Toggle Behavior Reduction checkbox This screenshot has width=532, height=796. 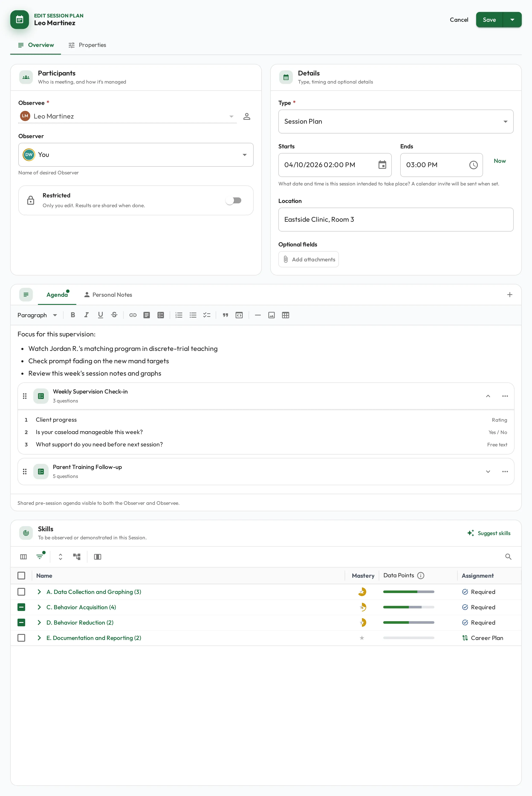[21, 622]
